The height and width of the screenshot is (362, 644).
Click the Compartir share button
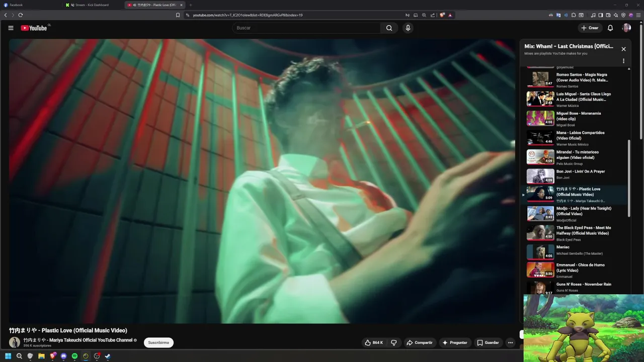420,342
